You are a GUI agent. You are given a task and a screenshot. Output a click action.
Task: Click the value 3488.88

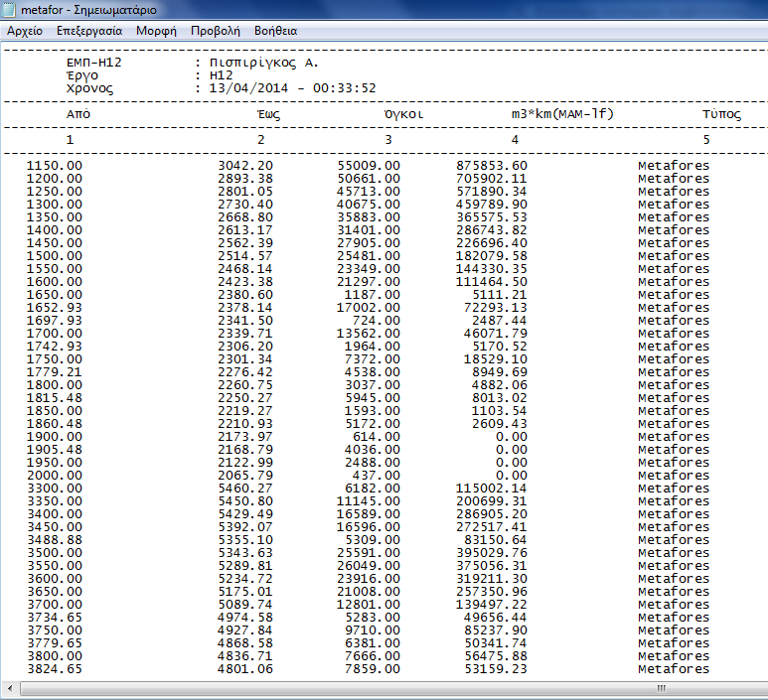[55, 540]
